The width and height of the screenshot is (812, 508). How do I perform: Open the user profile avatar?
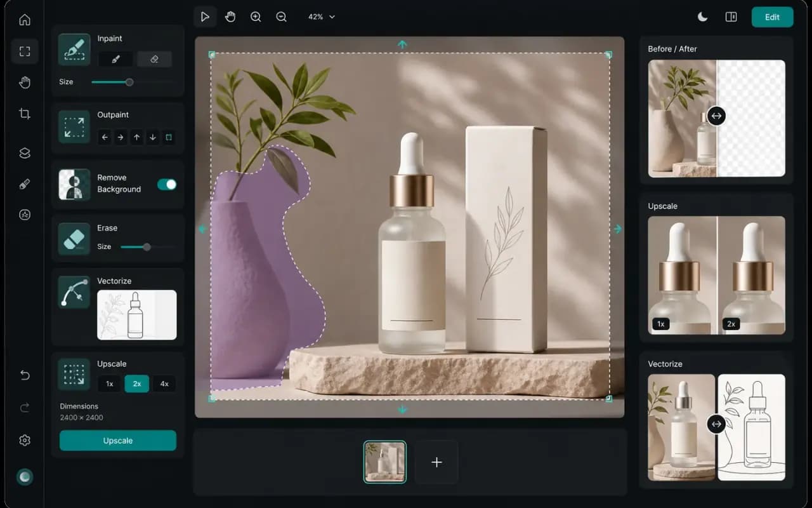[25, 477]
